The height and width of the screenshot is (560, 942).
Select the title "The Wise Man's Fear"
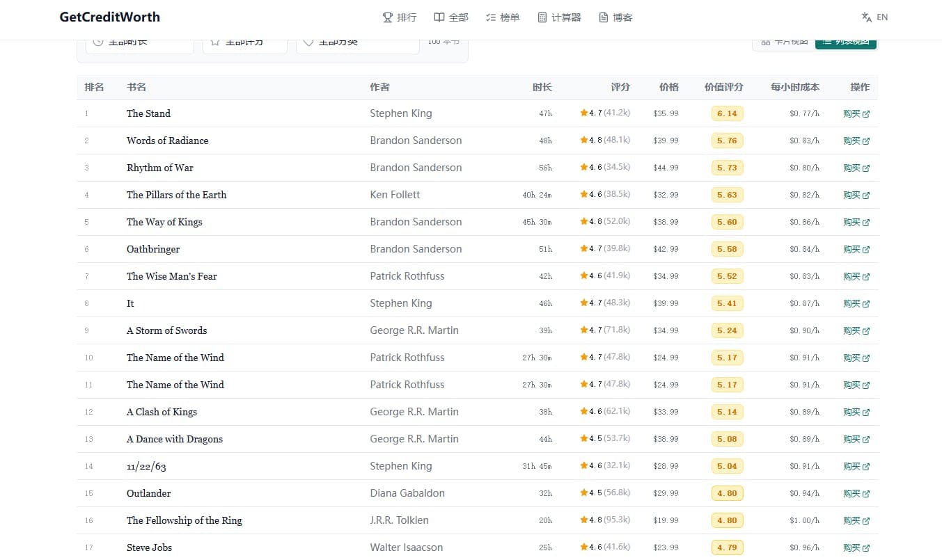click(172, 276)
